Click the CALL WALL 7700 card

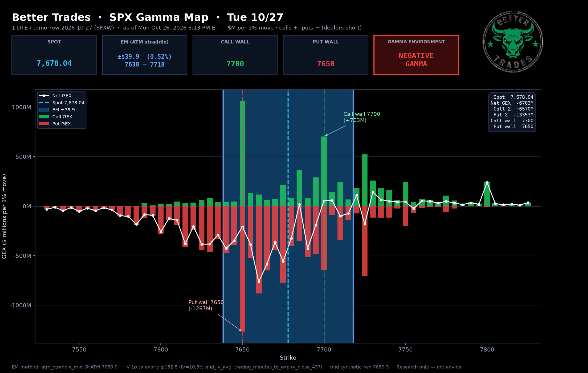235,55
